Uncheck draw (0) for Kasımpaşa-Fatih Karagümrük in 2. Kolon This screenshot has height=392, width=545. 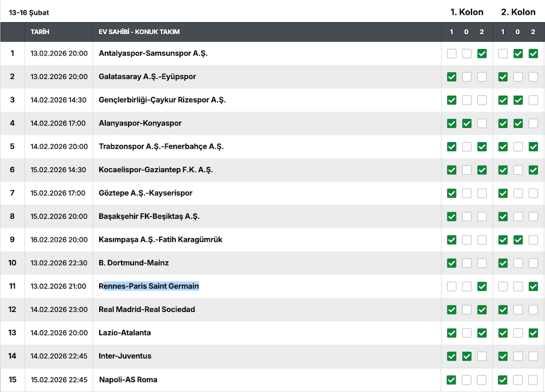pyautogui.click(x=518, y=240)
